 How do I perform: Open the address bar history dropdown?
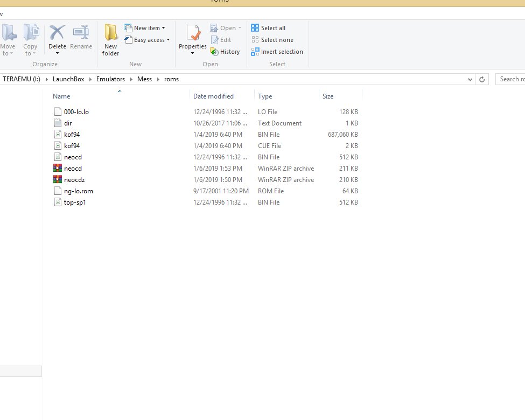[471, 79]
